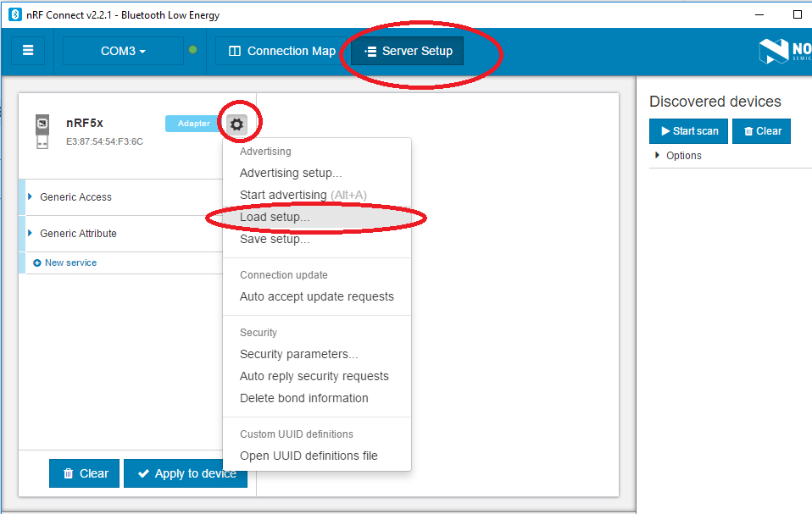Click the green COM port status indicator
The height and width of the screenshot is (514, 812).
pyautogui.click(x=192, y=50)
